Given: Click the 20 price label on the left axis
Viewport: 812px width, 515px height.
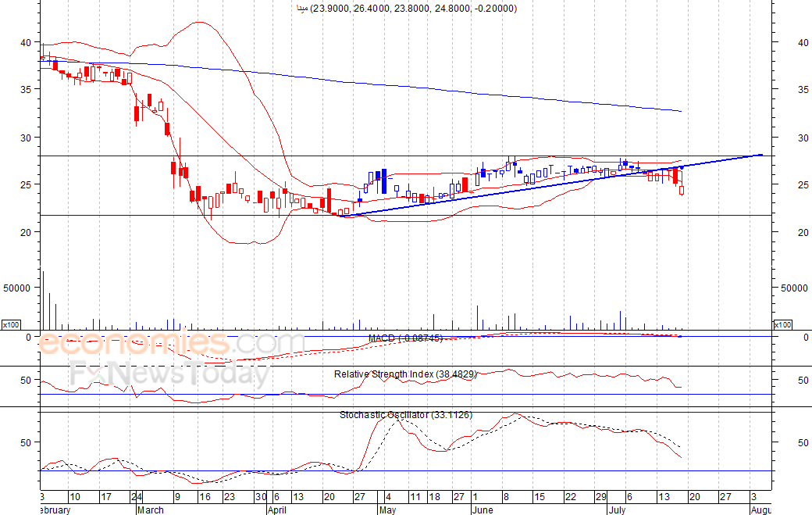Looking at the screenshot, I should pos(26,233).
